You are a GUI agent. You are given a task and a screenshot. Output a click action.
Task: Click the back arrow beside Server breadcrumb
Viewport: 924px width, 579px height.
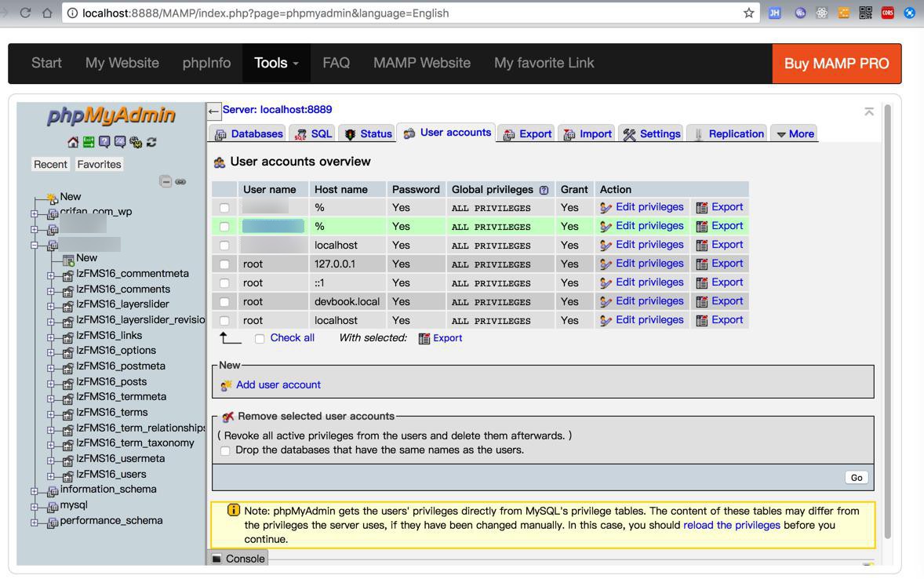(213, 111)
